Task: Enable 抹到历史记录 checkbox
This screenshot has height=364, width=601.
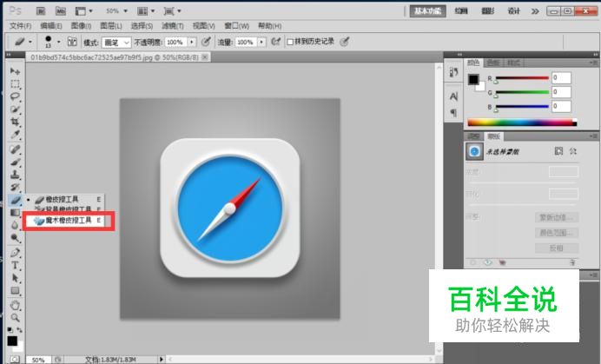Action: click(x=290, y=42)
